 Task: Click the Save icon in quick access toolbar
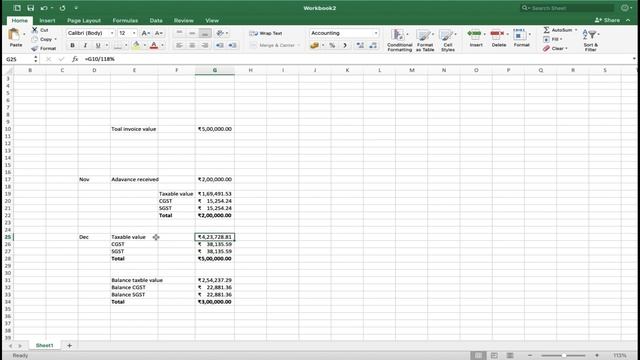[31, 8]
